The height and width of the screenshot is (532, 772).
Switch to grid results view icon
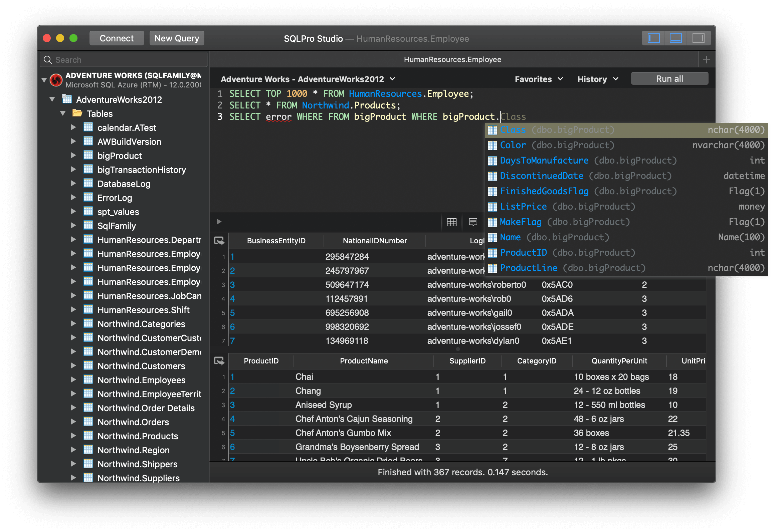(451, 222)
